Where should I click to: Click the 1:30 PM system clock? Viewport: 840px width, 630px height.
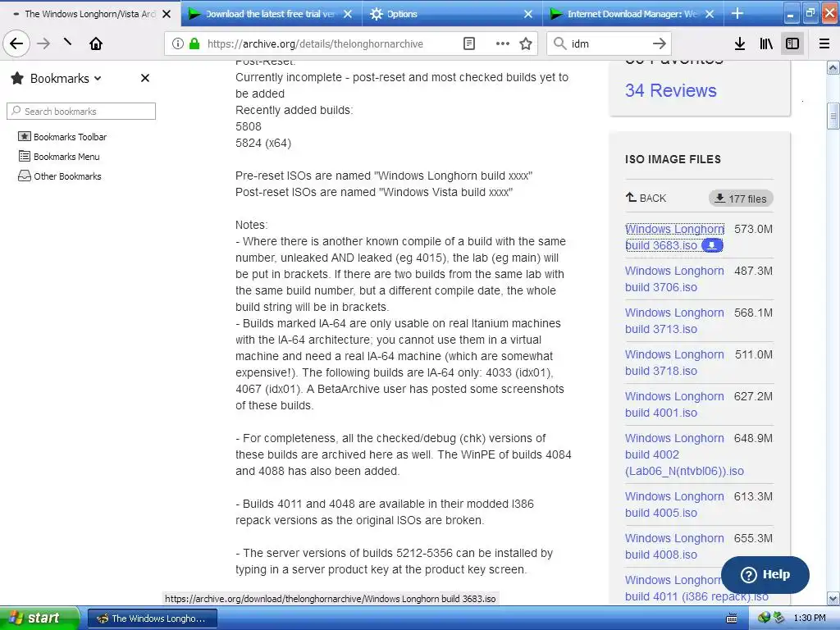pyautogui.click(x=810, y=619)
